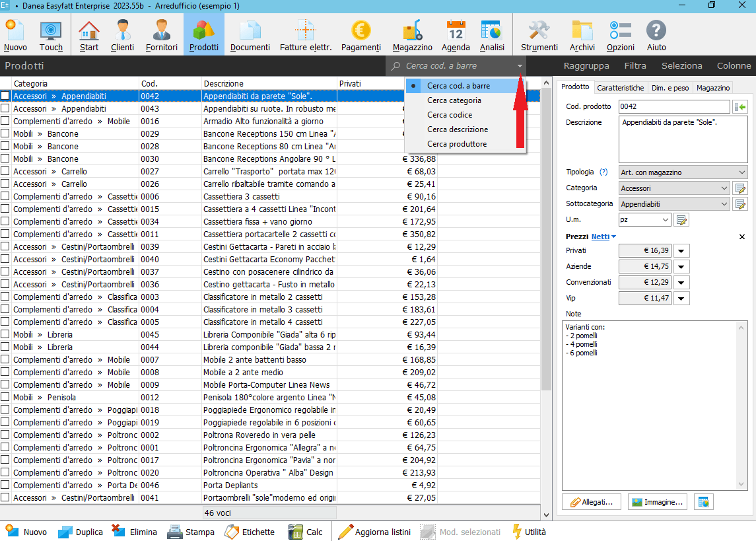Switch to the Caratteristiche tab
This screenshot has width=756, height=541.
[621, 88]
